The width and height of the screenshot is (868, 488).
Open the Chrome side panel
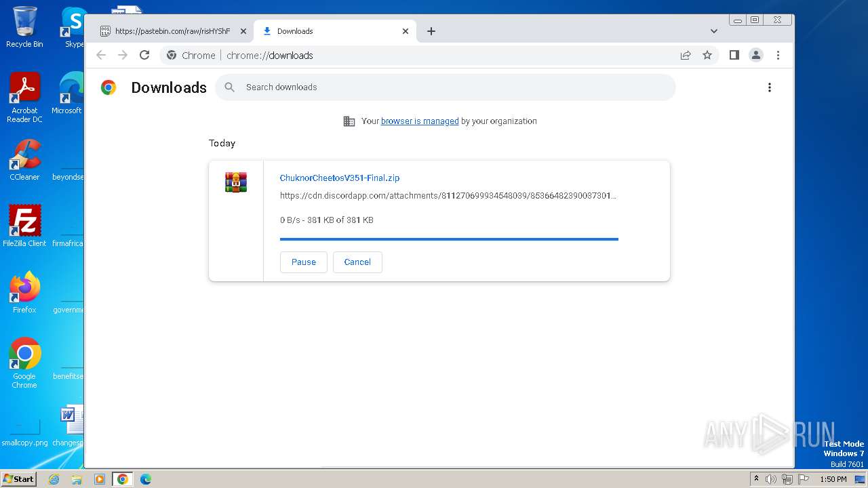tap(734, 55)
